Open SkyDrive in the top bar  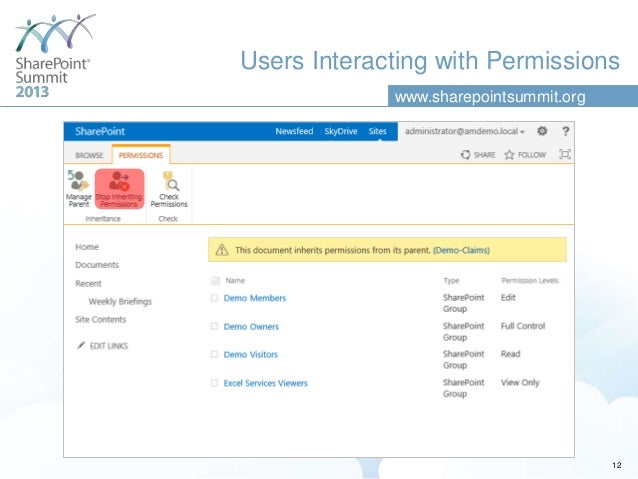click(341, 131)
